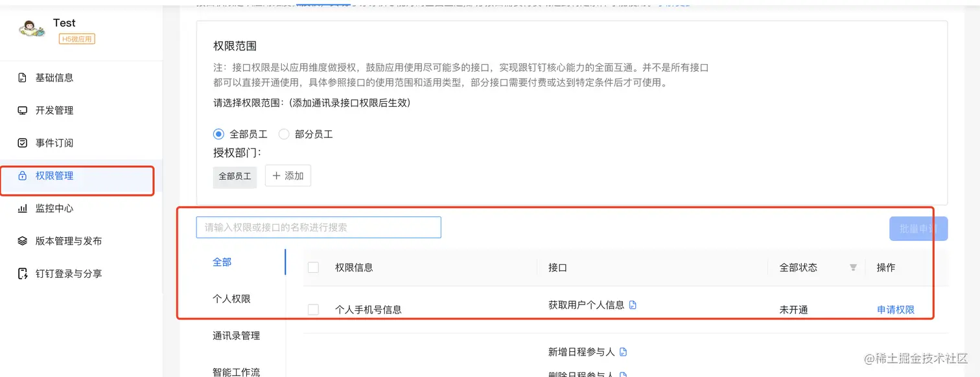Switch to the 智能工作流 category tab
Image resolution: width=980 pixels, height=377 pixels.
pos(237,372)
